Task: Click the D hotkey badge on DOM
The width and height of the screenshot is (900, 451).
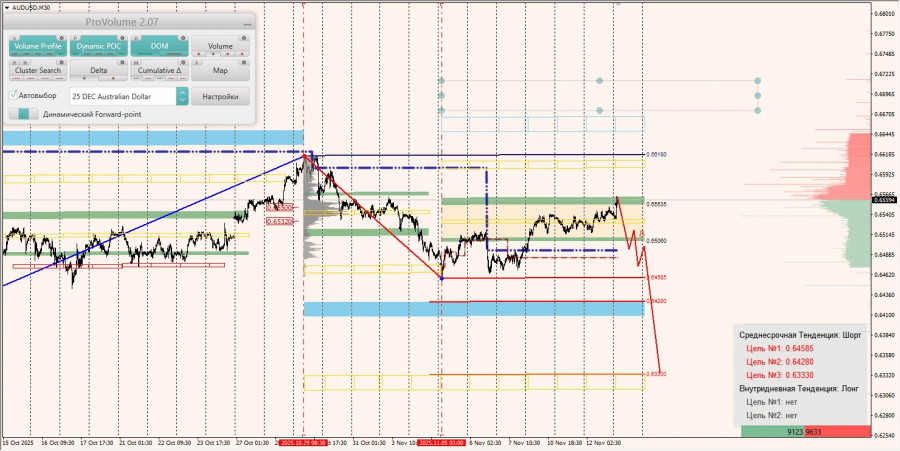Action: tap(137, 38)
